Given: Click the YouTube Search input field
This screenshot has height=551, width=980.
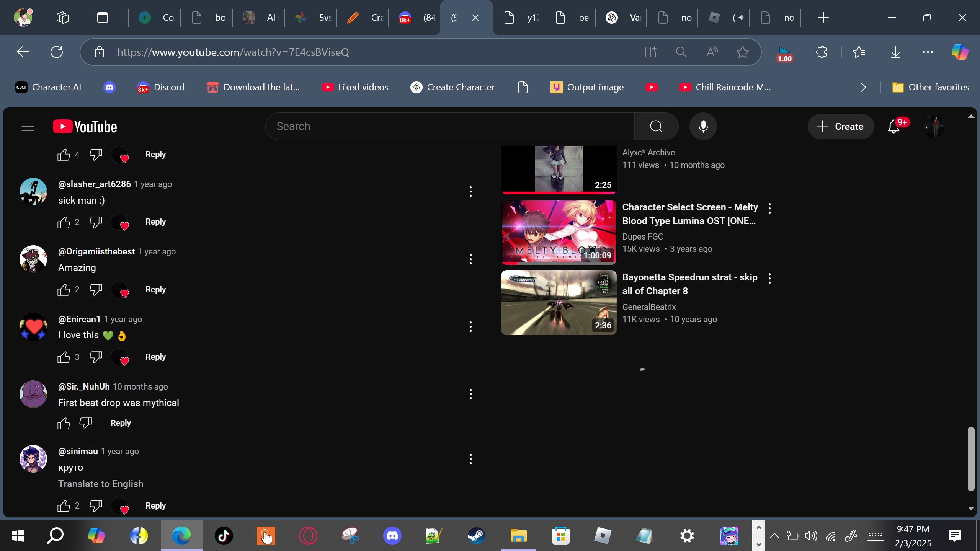Looking at the screenshot, I should (450, 126).
